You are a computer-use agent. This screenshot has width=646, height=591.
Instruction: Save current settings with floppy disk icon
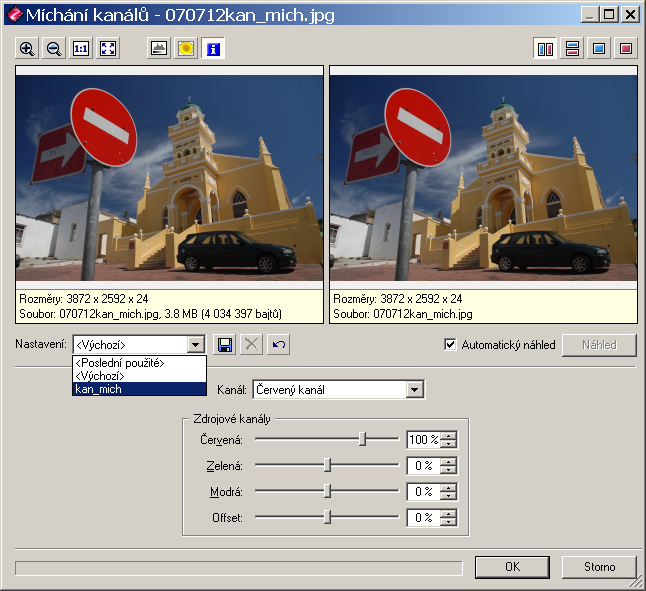[x=225, y=345]
